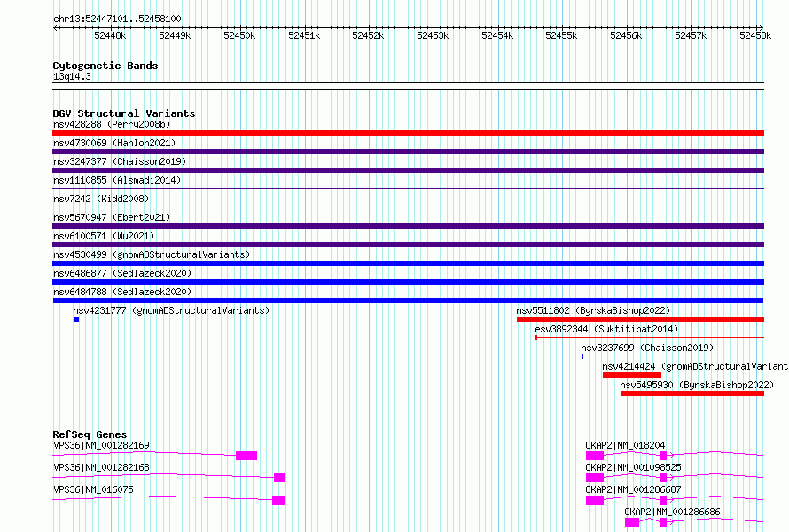Click the chr13:52447101..52458100 coordinates text
Viewport: 789px width, 532px height.
(x=117, y=19)
